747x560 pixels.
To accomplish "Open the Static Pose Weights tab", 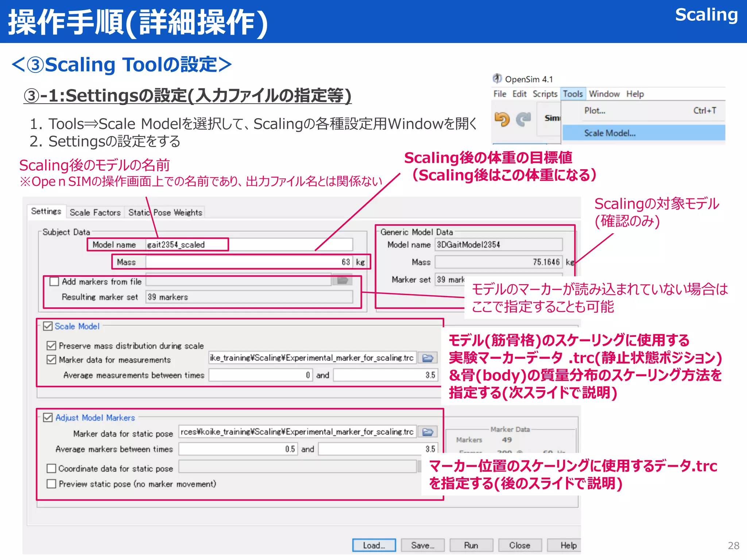I will click(165, 213).
